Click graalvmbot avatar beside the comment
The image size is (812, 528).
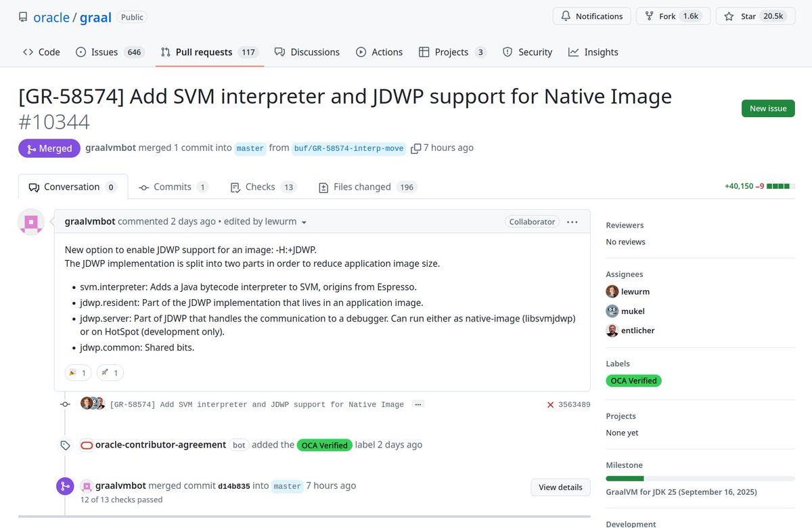click(x=31, y=222)
